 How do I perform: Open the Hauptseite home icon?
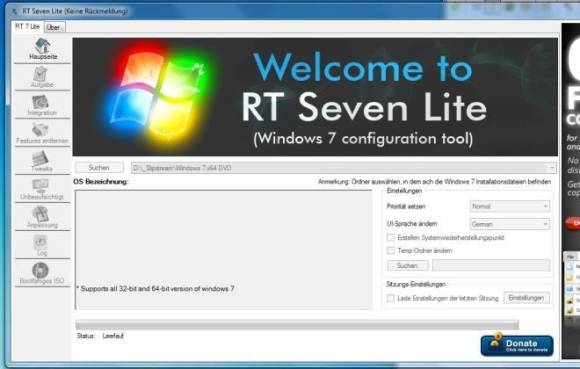[43, 45]
